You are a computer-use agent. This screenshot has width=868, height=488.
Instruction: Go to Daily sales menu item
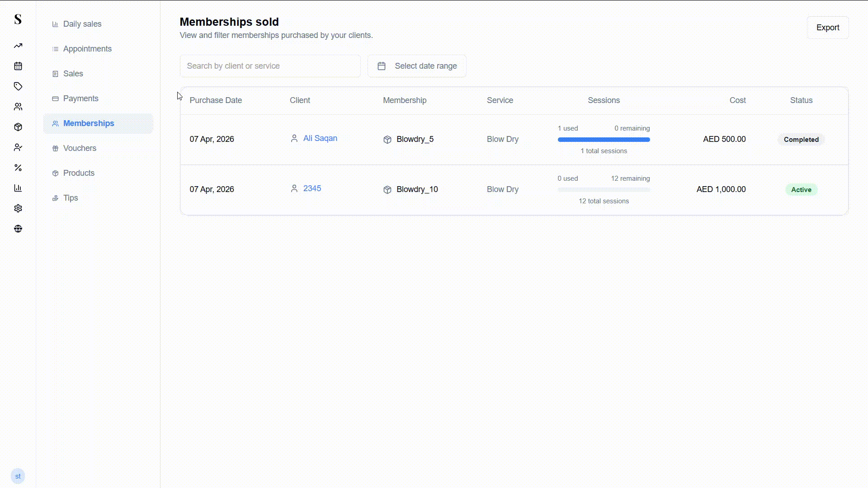tap(82, 24)
